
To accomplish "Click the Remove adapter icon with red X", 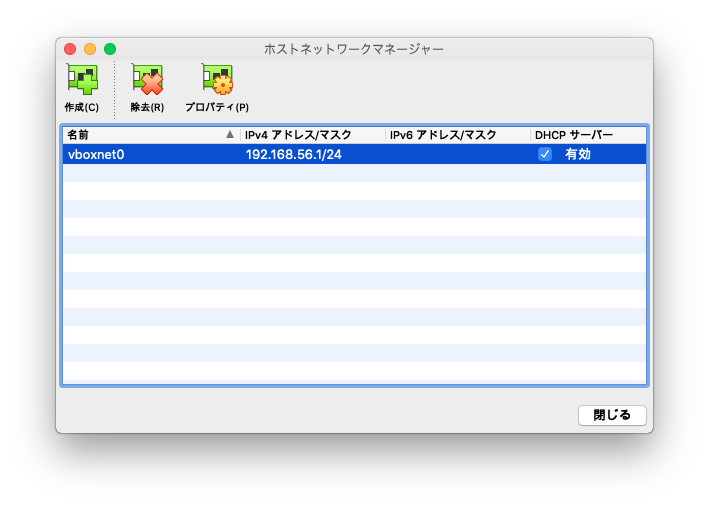I will (x=148, y=80).
